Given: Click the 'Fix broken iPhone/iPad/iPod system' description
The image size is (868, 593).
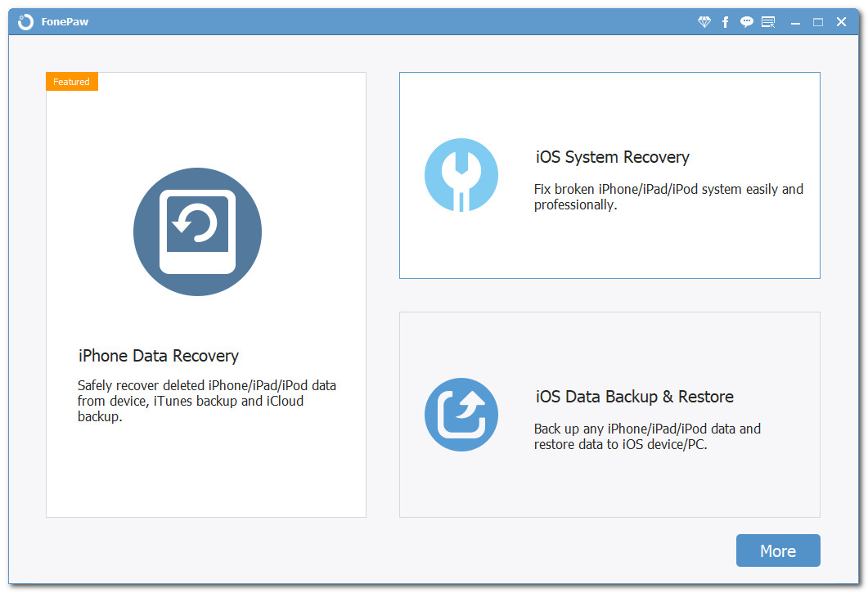Looking at the screenshot, I should 668,197.
